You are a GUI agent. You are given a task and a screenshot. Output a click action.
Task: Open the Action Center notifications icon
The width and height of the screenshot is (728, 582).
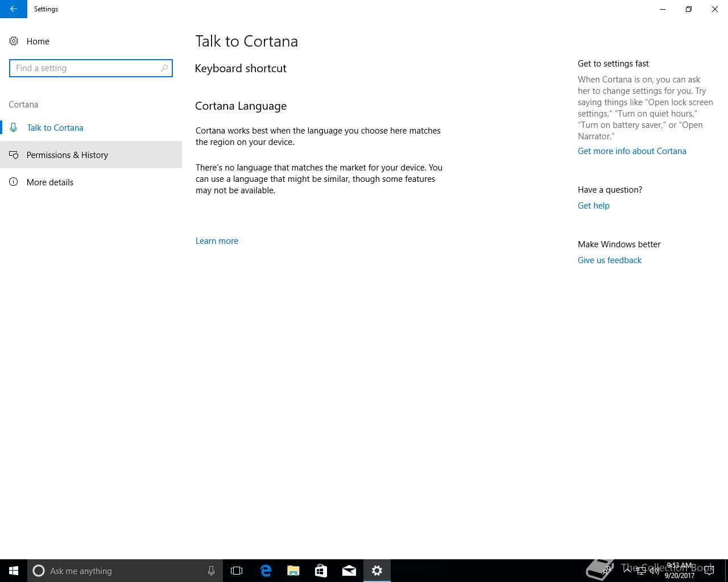tap(709, 571)
